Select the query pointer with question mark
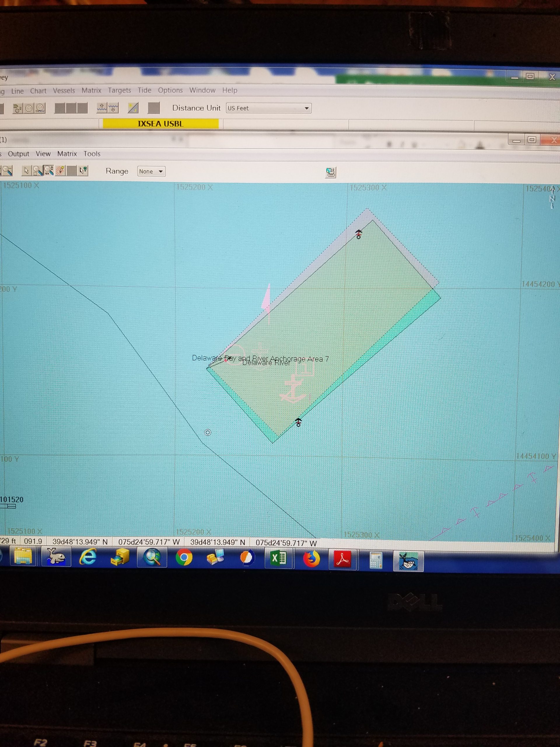This screenshot has height=747, width=560. (83, 171)
